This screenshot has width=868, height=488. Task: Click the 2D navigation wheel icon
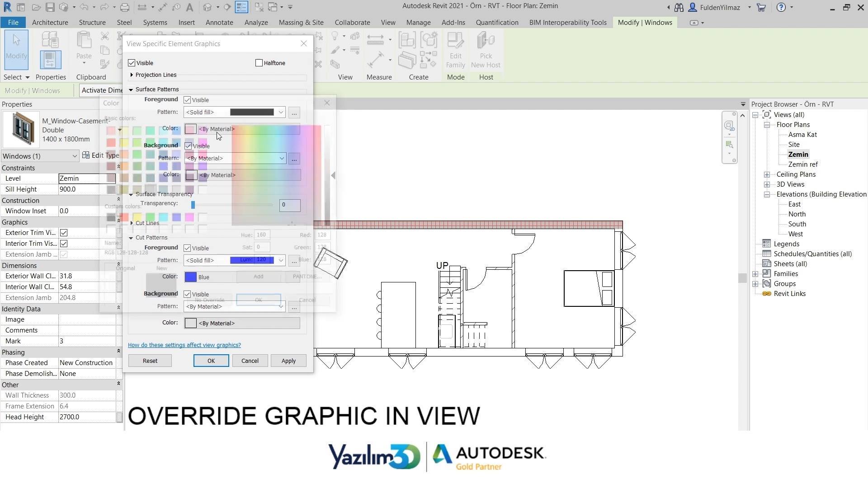coord(729,125)
